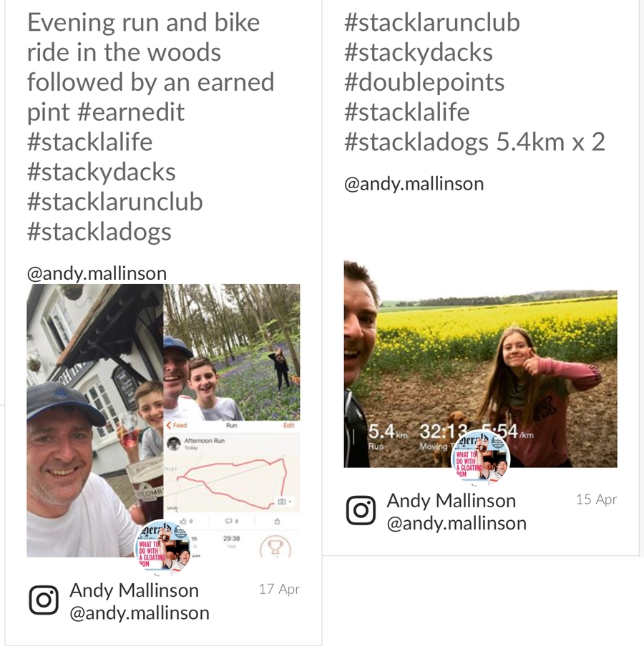Click the 15 Apr post date
This screenshot has width=644, height=654.
[x=596, y=499]
